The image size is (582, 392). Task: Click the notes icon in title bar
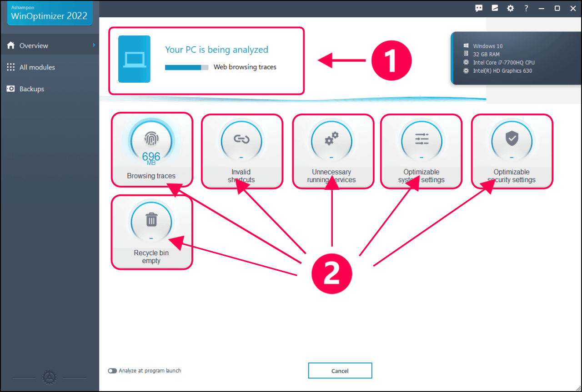tap(495, 8)
